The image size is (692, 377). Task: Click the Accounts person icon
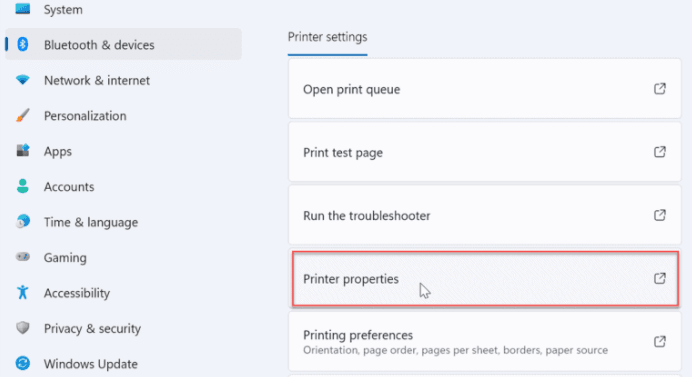23,186
